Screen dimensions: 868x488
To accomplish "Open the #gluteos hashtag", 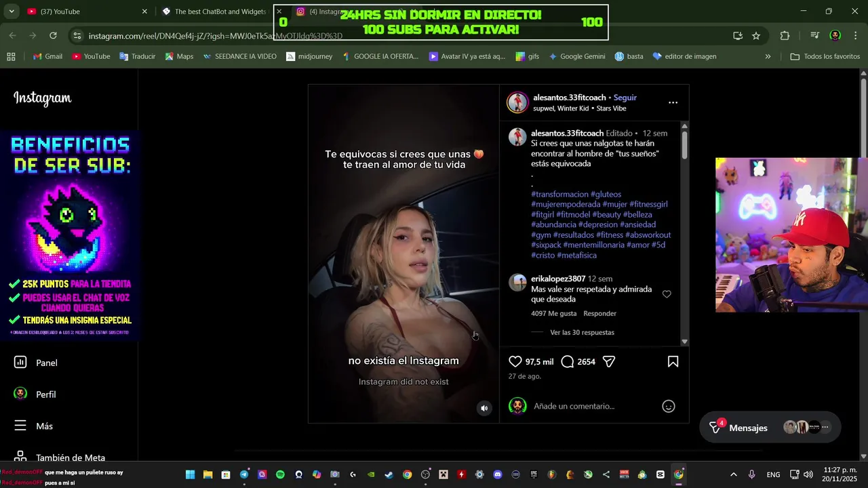I will 606,195.
